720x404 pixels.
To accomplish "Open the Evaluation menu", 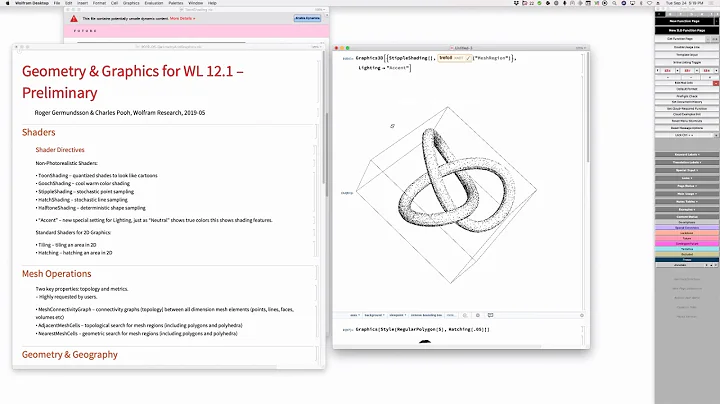I will pyautogui.click(x=154, y=3).
